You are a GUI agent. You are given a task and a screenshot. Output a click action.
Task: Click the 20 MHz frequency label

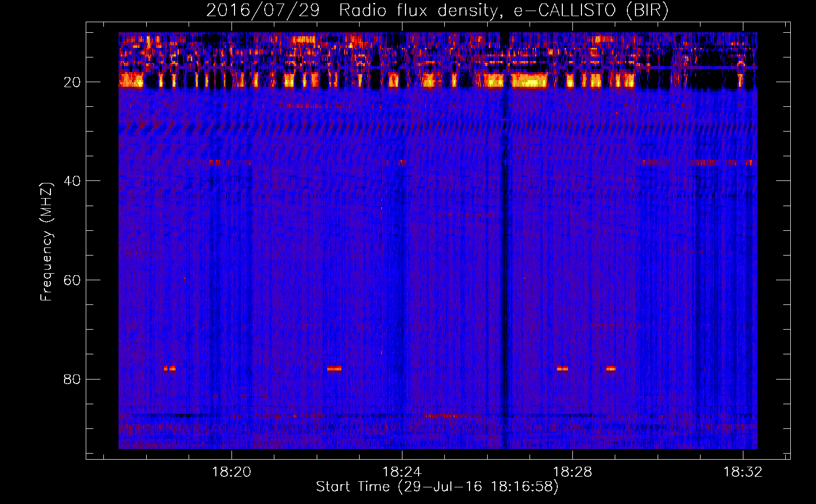click(x=72, y=82)
